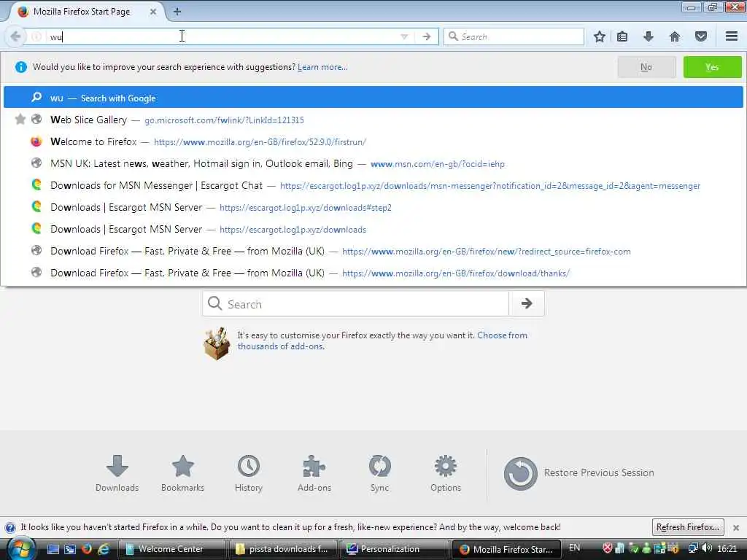The width and height of the screenshot is (747, 560).
Task: Click the red security alert tray icon
Action: [x=607, y=548]
